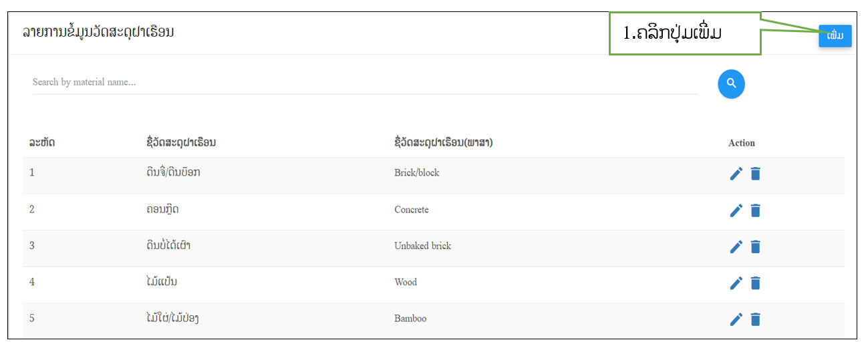Open the editor for the Wood row
The image size is (868, 348).
(736, 283)
